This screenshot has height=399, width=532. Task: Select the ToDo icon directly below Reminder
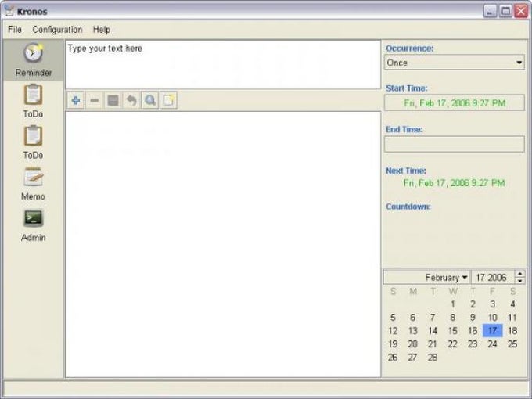pos(33,101)
